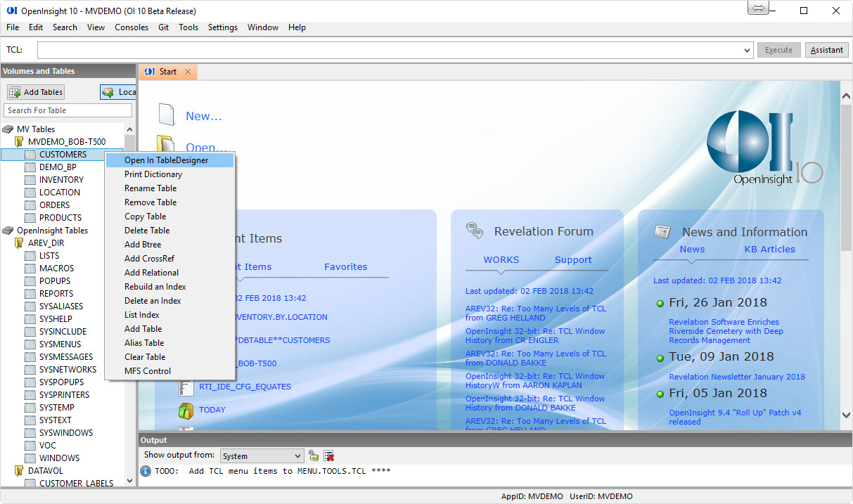
Task: Switch to the Support tab in Revelation Forum
Action: click(x=573, y=260)
